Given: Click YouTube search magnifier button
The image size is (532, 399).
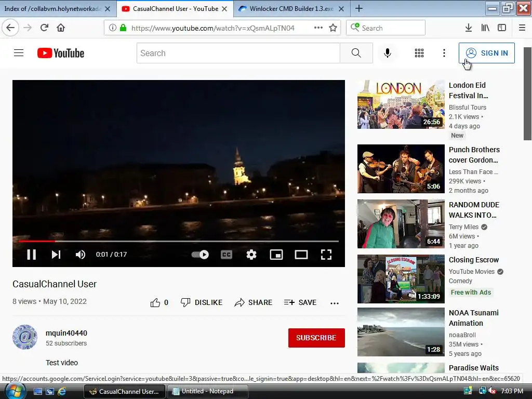Looking at the screenshot, I should click(x=356, y=53).
